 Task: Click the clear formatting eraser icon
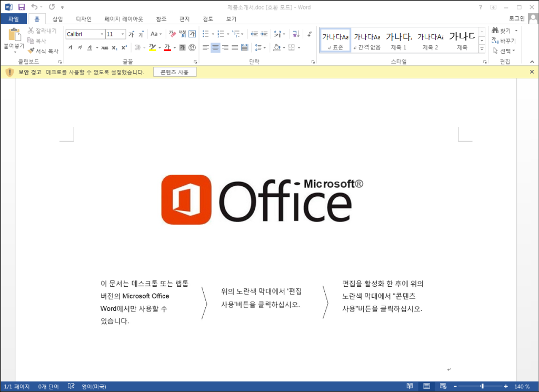coord(172,34)
